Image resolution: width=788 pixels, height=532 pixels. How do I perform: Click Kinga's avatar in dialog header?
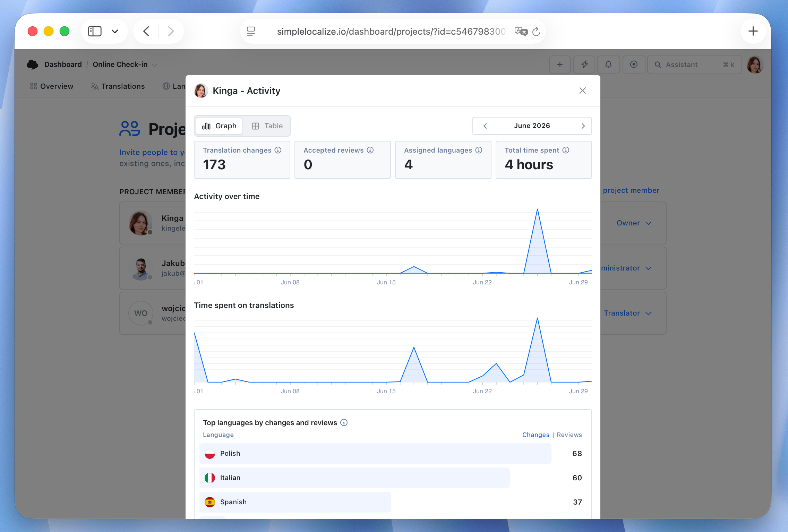pyautogui.click(x=201, y=91)
